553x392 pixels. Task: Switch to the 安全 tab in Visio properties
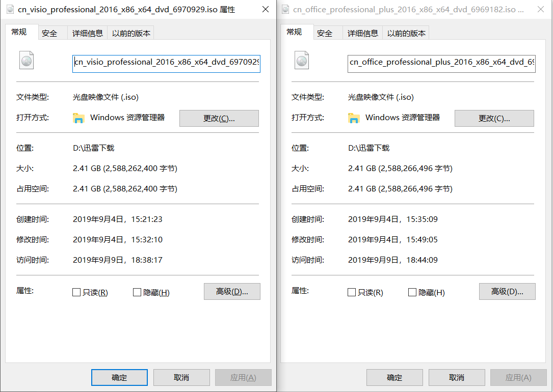click(49, 32)
